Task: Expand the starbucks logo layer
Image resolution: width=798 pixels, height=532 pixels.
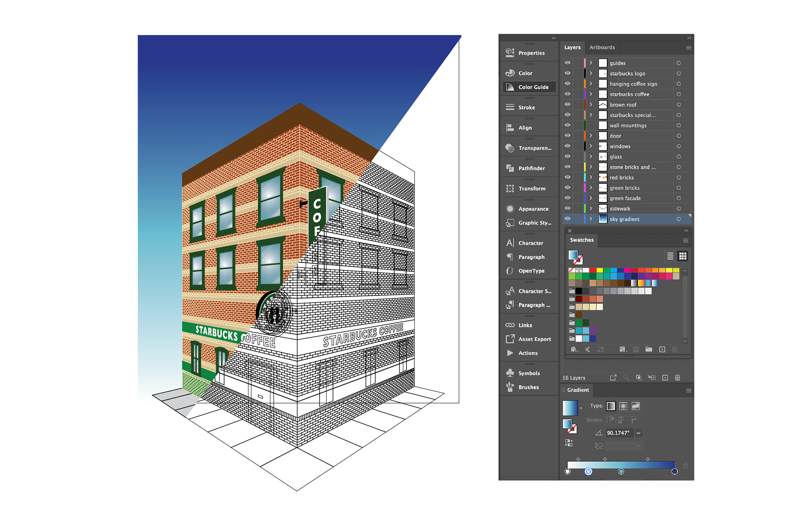Action: click(591, 74)
